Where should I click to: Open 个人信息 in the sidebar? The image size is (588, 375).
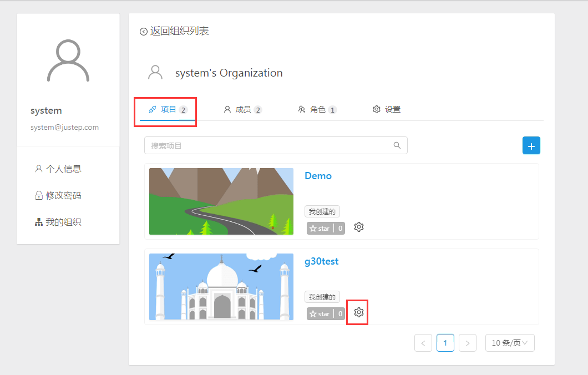pos(58,169)
